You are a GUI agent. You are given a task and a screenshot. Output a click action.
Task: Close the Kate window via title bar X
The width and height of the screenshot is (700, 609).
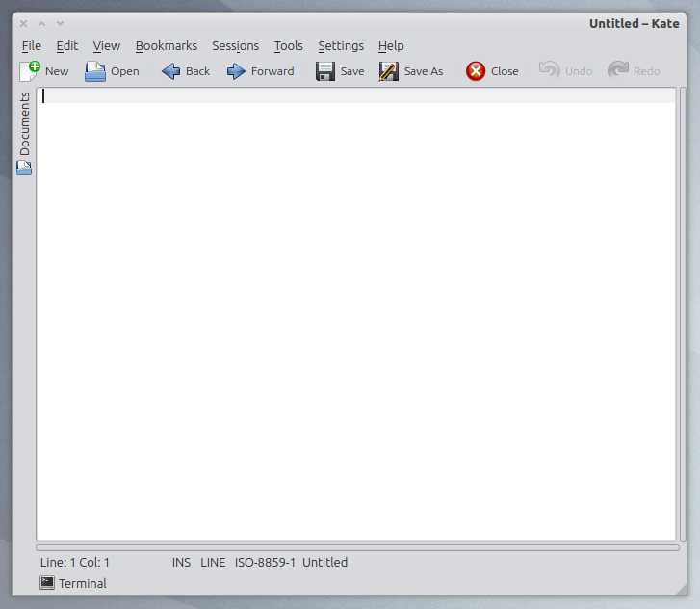pyautogui.click(x=24, y=24)
